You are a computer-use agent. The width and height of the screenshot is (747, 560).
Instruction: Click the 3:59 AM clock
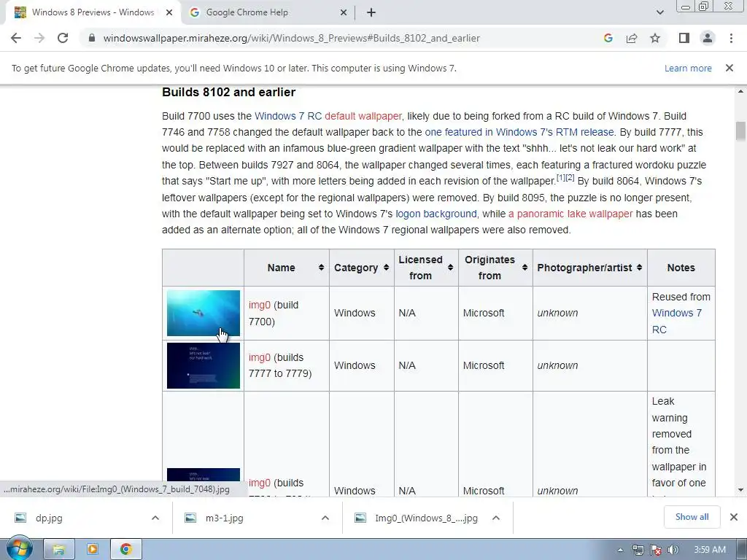[x=709, y=550]
